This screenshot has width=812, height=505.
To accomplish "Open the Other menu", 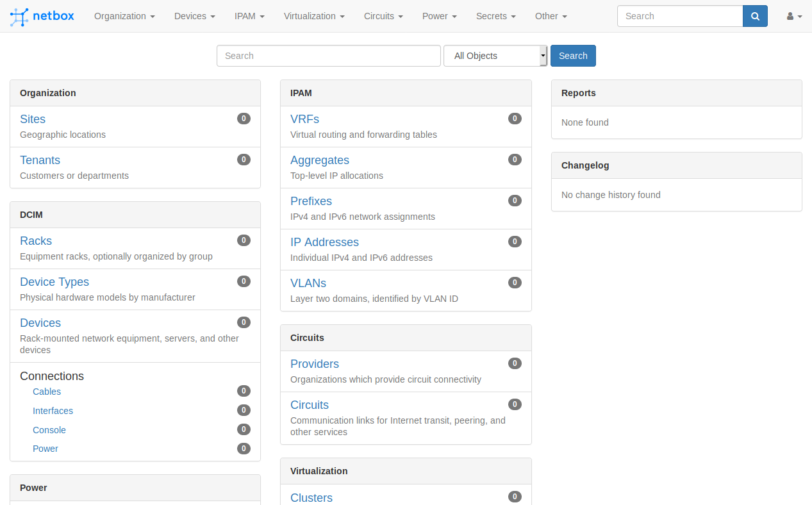I will 550,15.
